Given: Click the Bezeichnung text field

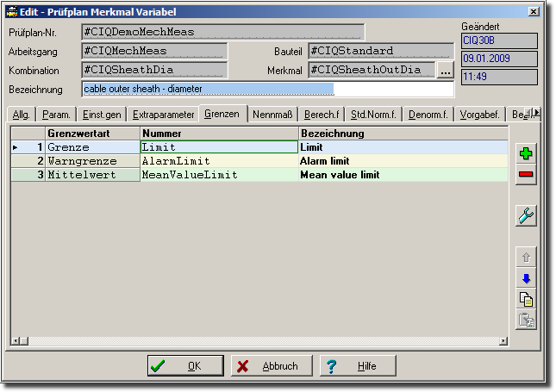Looking at the screenshot, I should pos(267,89).
